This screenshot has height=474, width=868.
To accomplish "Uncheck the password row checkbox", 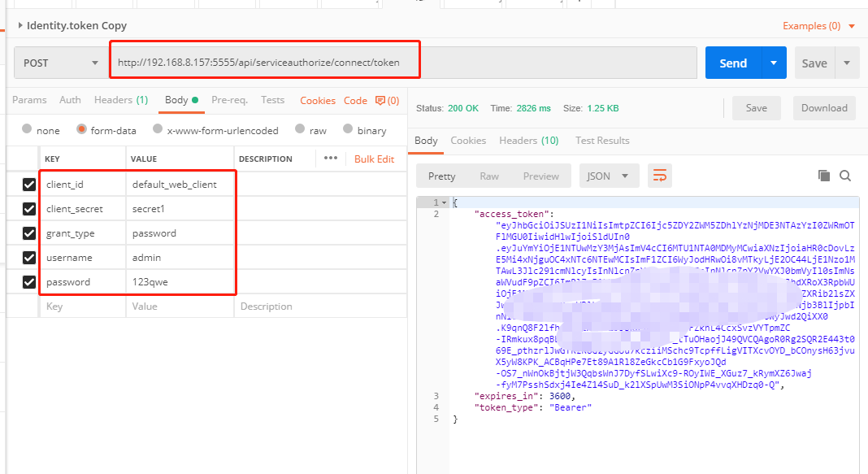I will (x=28, y=282).
